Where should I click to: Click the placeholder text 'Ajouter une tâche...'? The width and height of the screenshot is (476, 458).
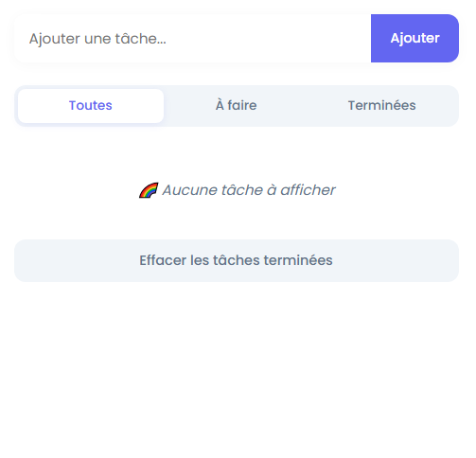pos(97,39)
